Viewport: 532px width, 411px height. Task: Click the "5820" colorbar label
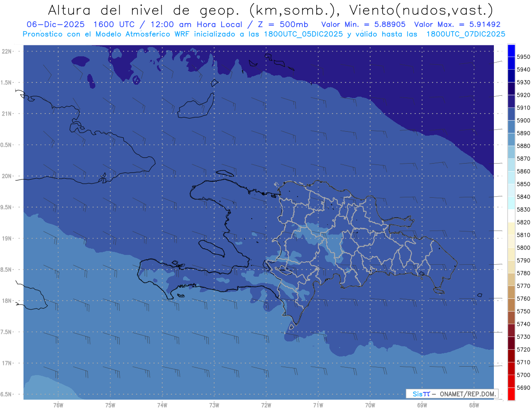(x=523, y=222)
